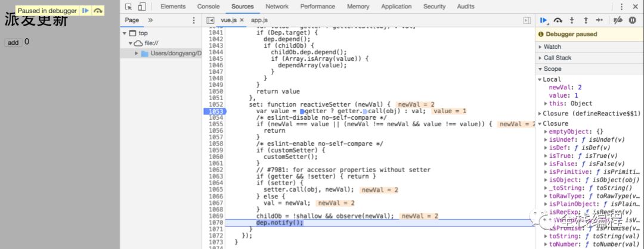Open the Memory tab
Screen dimensions: 644x249
click(358, 7)
